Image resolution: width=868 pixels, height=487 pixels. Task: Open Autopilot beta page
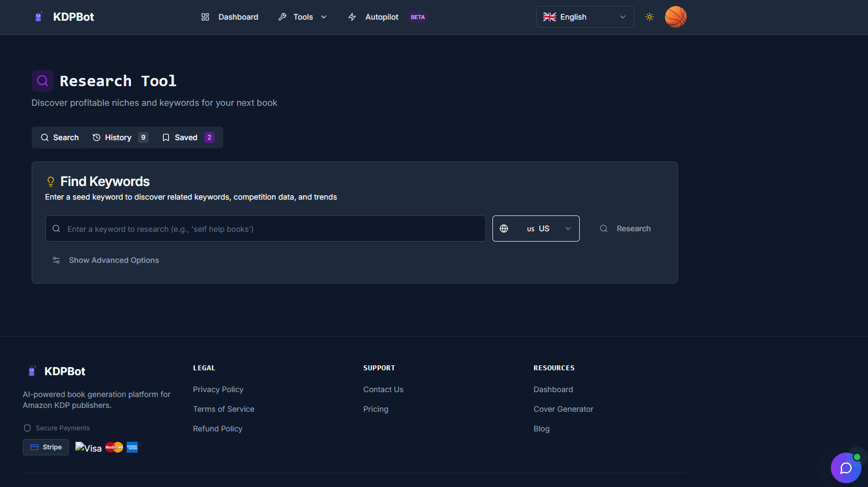(x=387, y=17)
